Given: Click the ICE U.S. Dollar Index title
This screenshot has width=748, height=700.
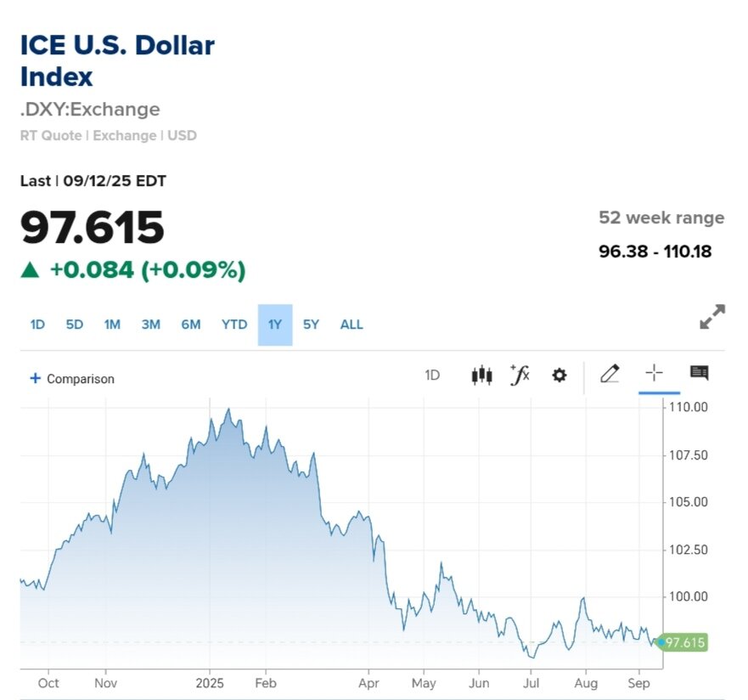Looking at the screenshot, I should pyautogui.click(x=117, y=60).
